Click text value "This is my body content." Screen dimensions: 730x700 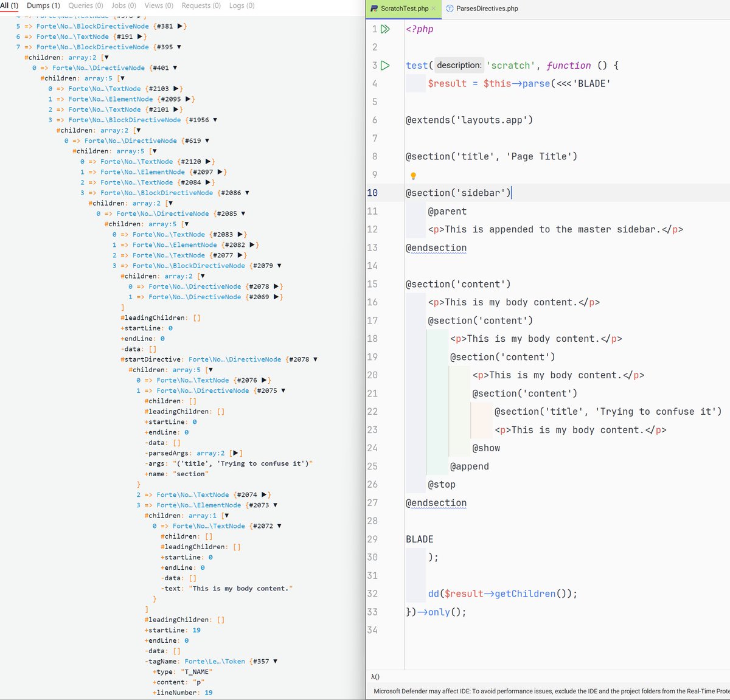pyautogui.click(x=241, y=589)
